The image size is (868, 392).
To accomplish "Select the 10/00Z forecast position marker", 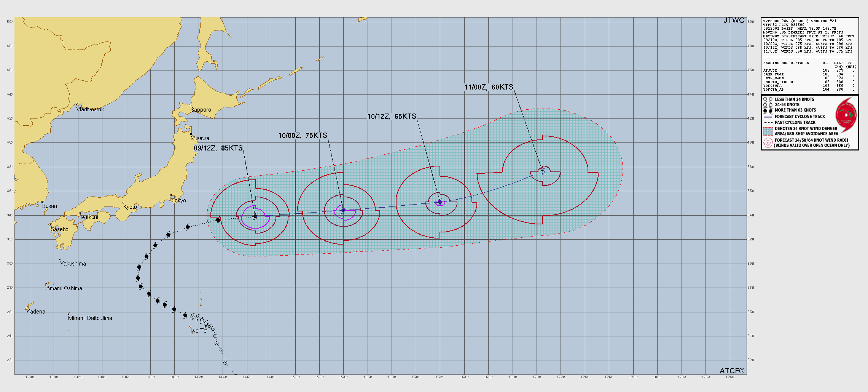I will point(343,210).
